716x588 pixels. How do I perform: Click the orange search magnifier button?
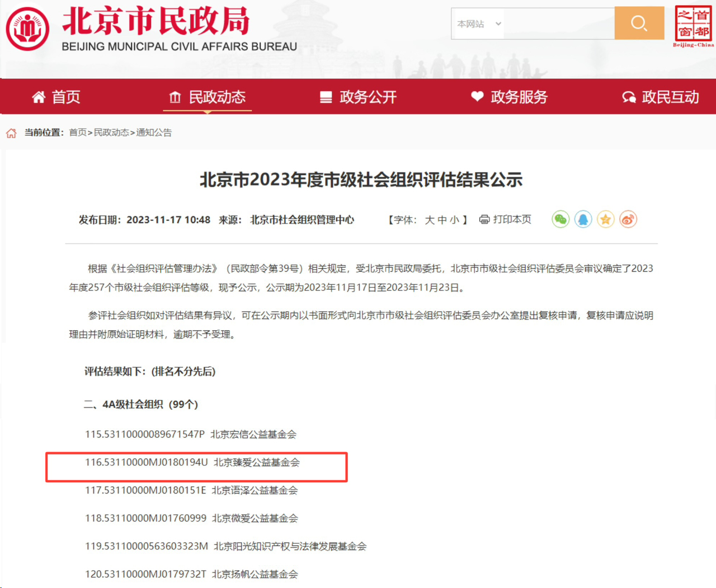pos(639,23)
